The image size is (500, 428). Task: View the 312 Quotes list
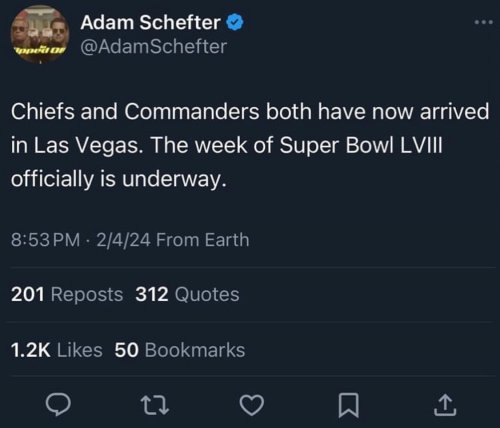click(187, 295)
